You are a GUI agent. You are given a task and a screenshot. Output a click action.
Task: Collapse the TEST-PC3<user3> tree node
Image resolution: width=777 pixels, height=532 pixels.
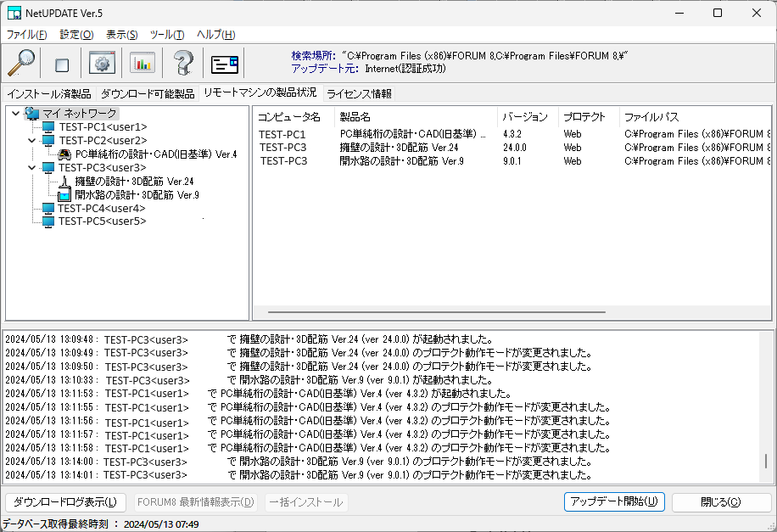(x=31, y=168)
